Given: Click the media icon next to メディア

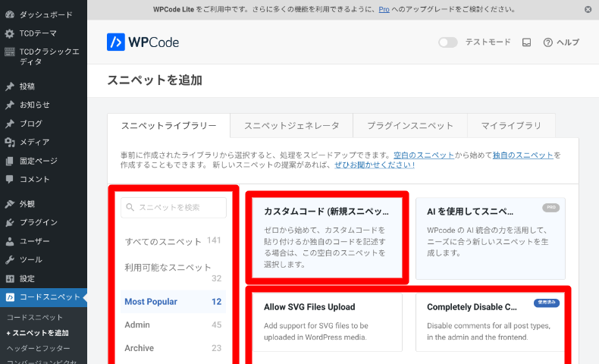Looking at the screenshot, I should point(10,142).
